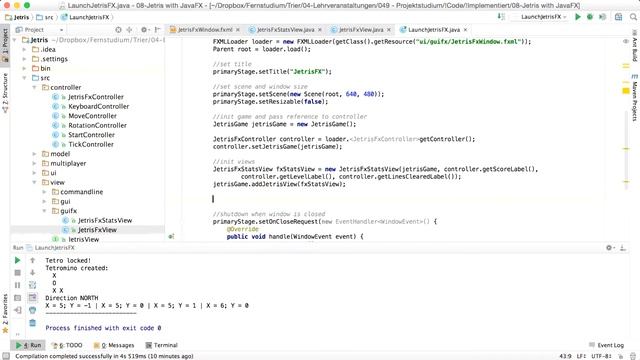This screenshot has height=360, width=640.
Task: Toggle soft-wrap in Run console
Action: click(33, 285)
